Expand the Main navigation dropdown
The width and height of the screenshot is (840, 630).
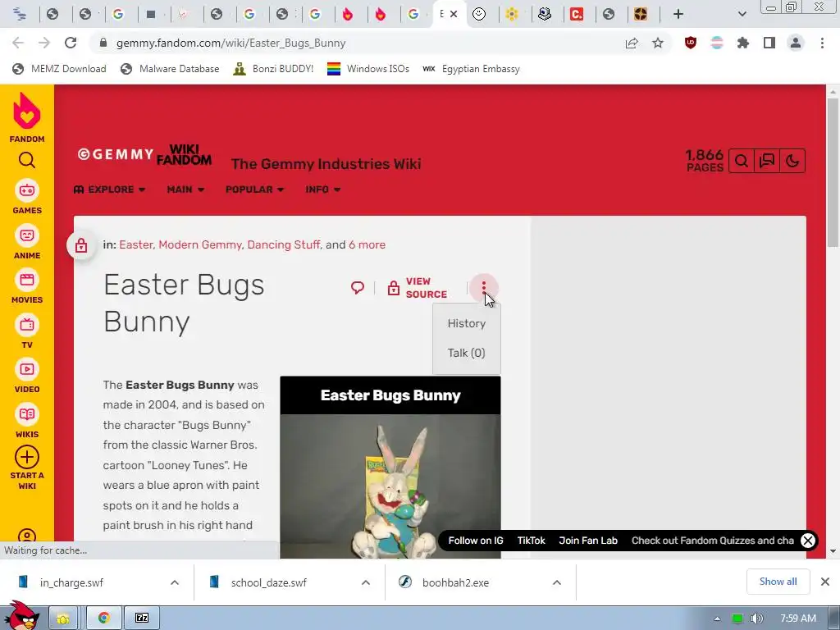[185, 189]
